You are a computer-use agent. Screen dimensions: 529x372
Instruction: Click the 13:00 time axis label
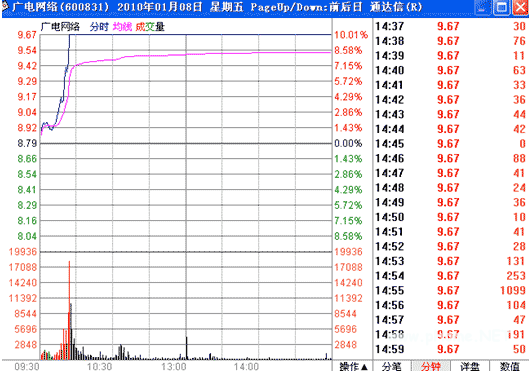click(x=173, y=367)
